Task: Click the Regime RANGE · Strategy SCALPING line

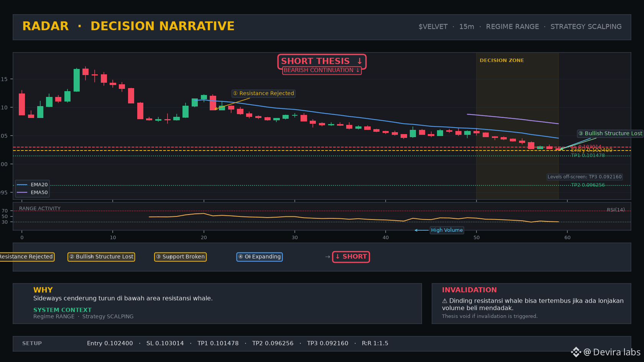Action: click(84, 316)
